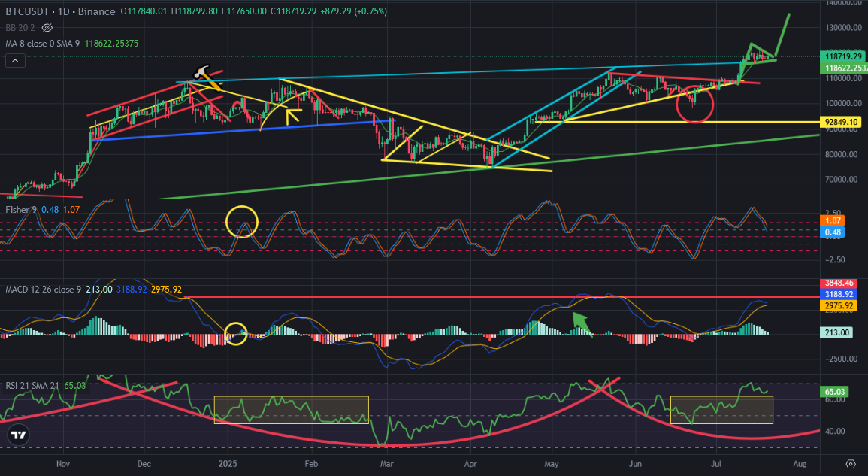Select the MA 8 close SMA 9 legend
The width and height of the screenshot is (868, 476).
point(72,43)
